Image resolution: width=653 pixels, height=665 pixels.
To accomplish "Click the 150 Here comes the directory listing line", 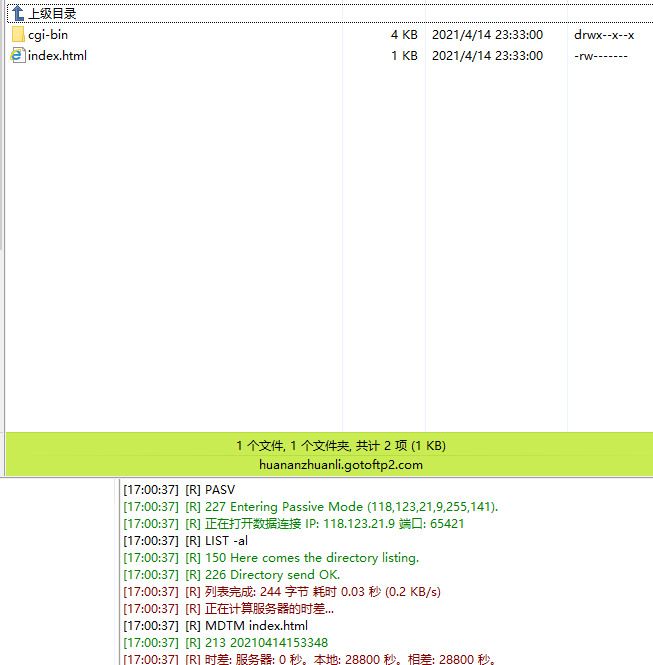I will [x=271, y=558].
